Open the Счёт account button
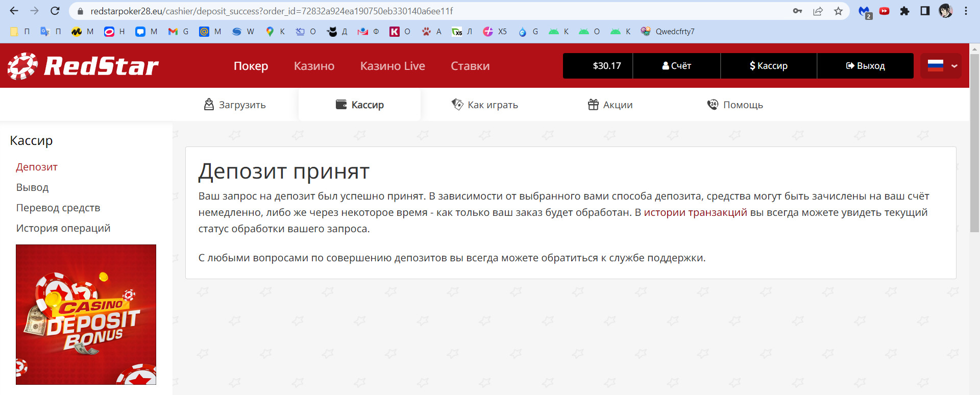The image size is (980, 395). pos(676,66)
